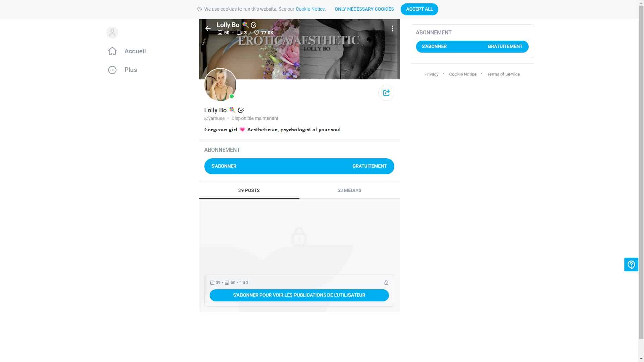Click the blank user avatar icon
644x362 pixels.
point(112,33)
